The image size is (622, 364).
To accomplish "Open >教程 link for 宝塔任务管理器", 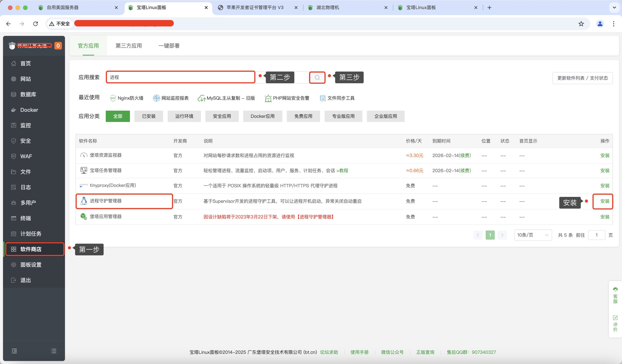I will [342, 170].
